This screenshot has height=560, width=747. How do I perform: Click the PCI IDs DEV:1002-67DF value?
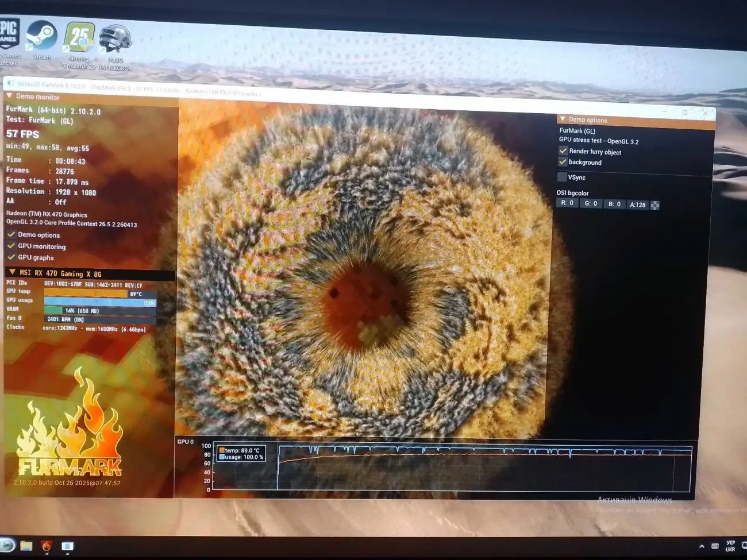click(93, 285)
